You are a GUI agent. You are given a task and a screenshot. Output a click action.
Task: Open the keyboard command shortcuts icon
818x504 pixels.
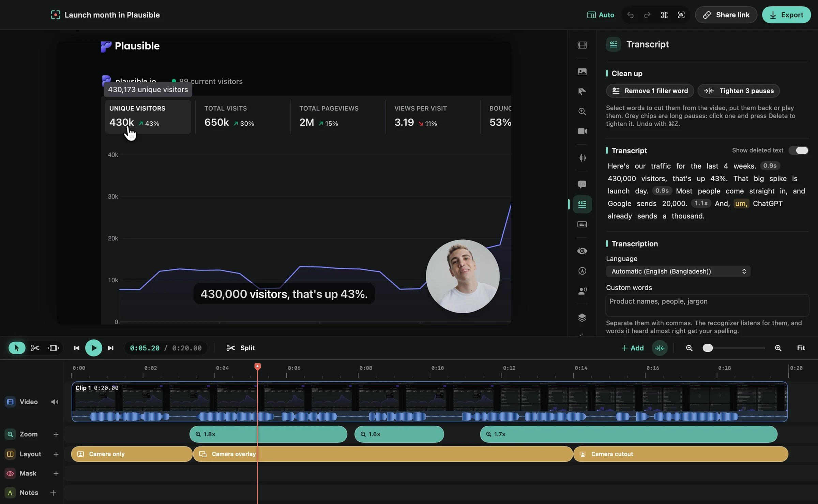(x=664, y=15)
